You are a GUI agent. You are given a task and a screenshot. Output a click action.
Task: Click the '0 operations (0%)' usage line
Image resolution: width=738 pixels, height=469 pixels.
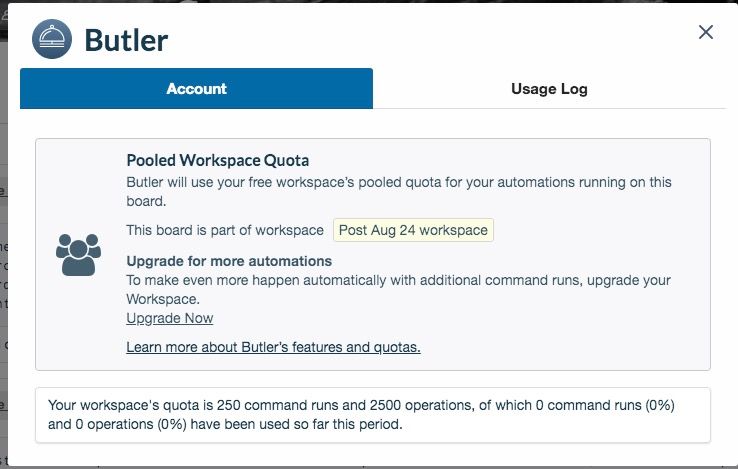coord(225,424)
